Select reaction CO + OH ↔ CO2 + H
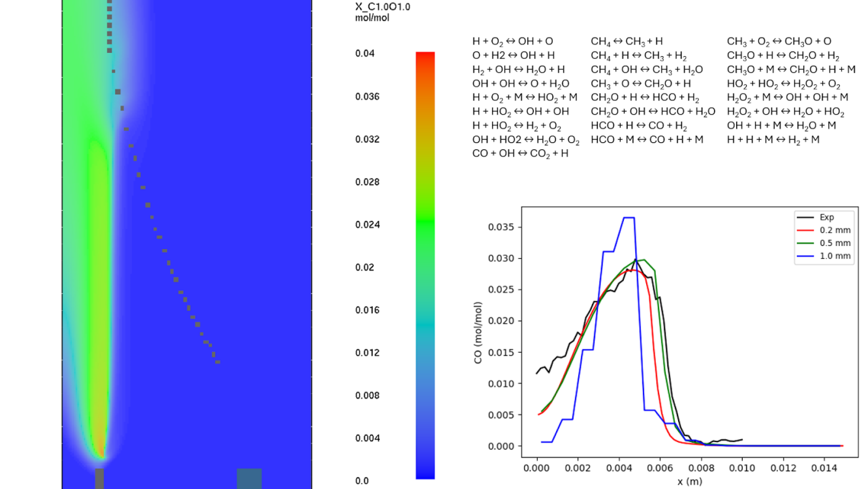The height and width of the screenshot is (489, 868). 520,154
